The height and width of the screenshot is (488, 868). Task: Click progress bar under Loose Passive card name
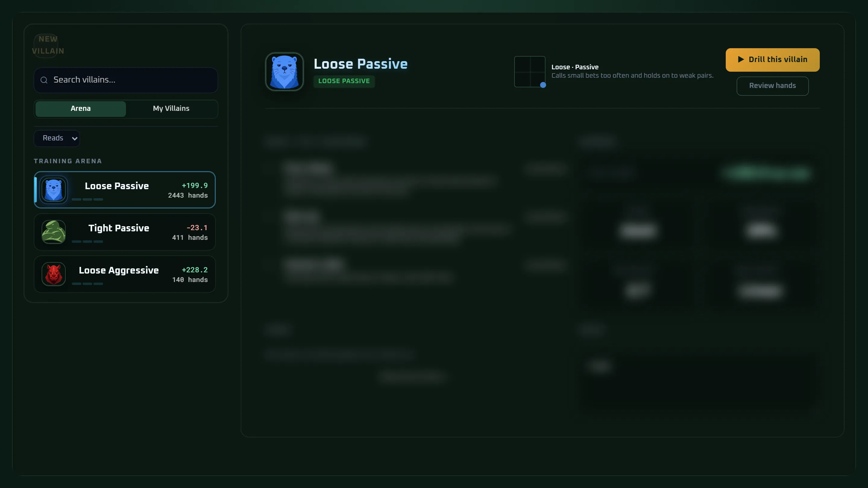tap(87, 199)
